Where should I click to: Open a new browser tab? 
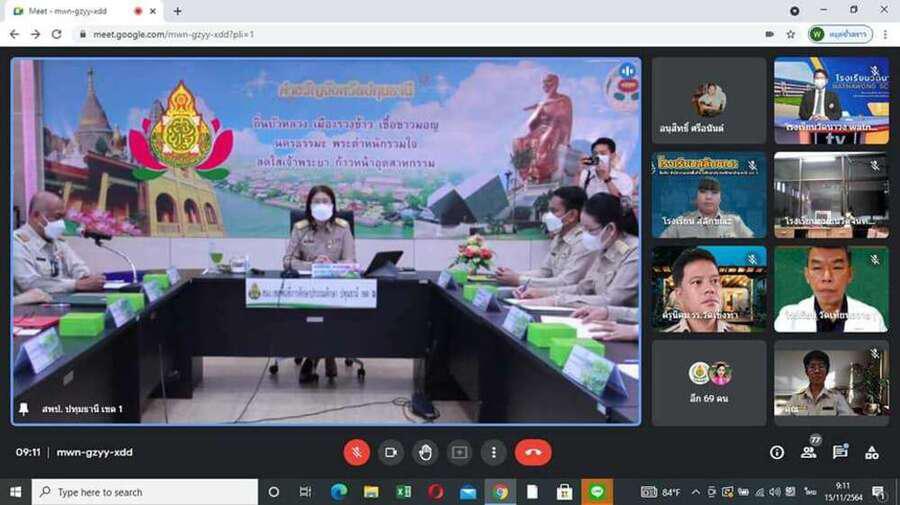pyautogui.click(x=178, y=11)
